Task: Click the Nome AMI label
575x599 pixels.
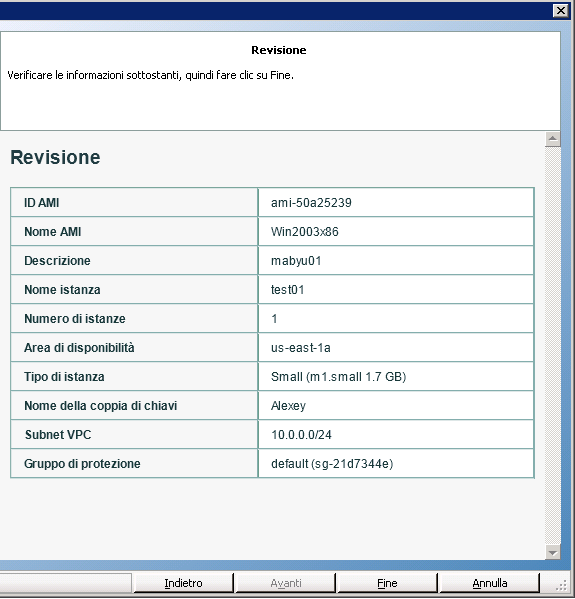Action: (x=53, y=232)
